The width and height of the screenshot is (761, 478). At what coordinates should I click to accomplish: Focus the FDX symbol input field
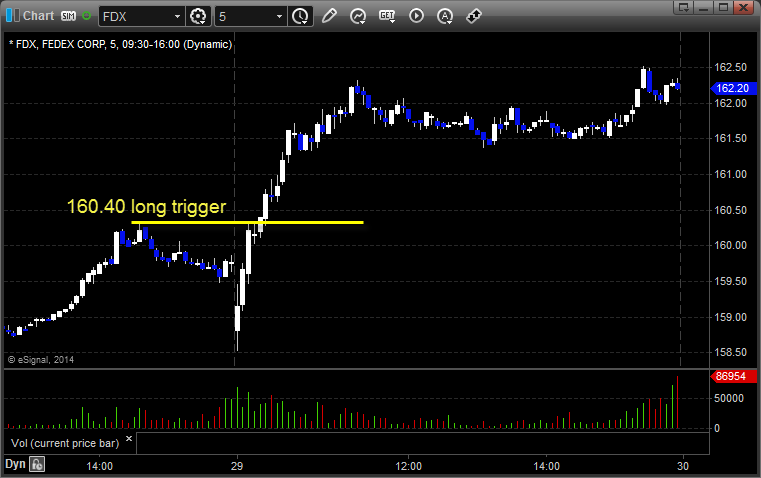click(x=135, y=16)
